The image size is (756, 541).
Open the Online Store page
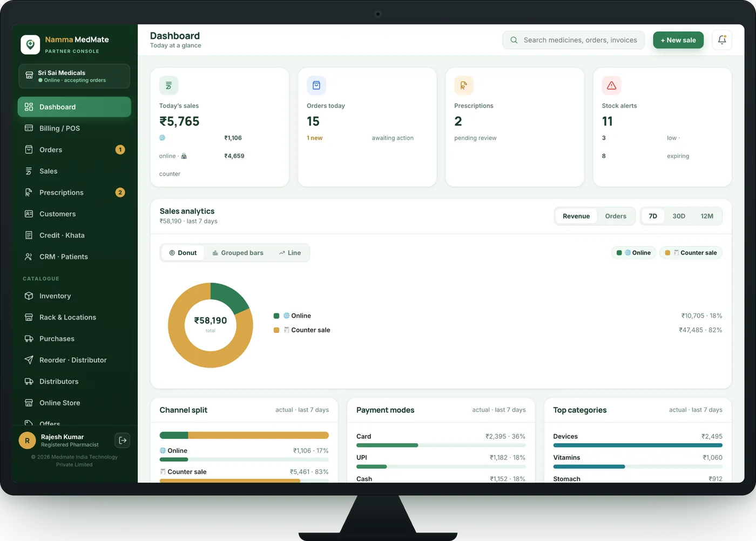click(x=75, y=403)
